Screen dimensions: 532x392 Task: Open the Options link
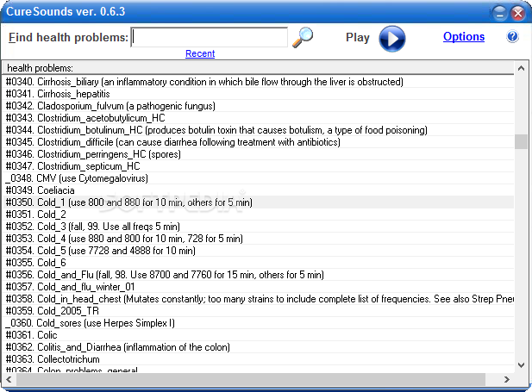click(464, 37)
